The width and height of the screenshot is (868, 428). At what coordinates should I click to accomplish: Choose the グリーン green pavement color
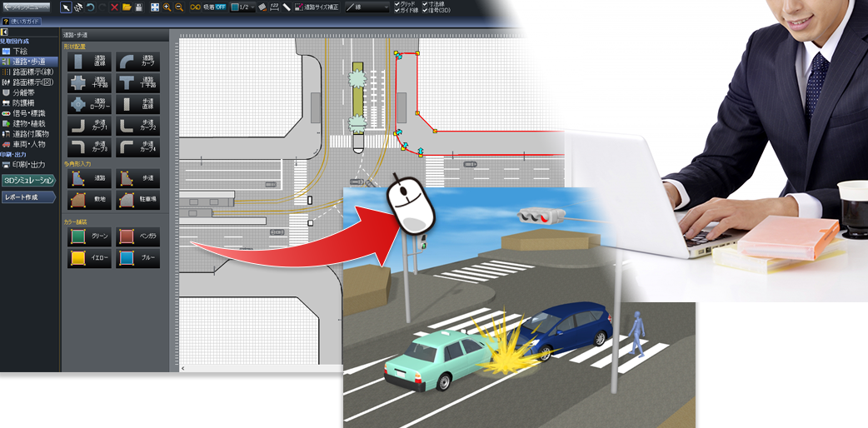click(x=89, y=236)
